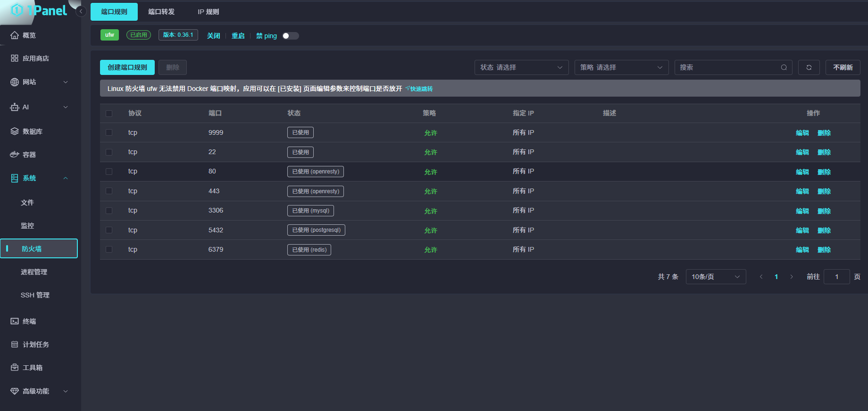Open 计划任务 scheduled tasks icon in sidebar
Viewport: 868px width, 411px height.
tap(15, 345)
